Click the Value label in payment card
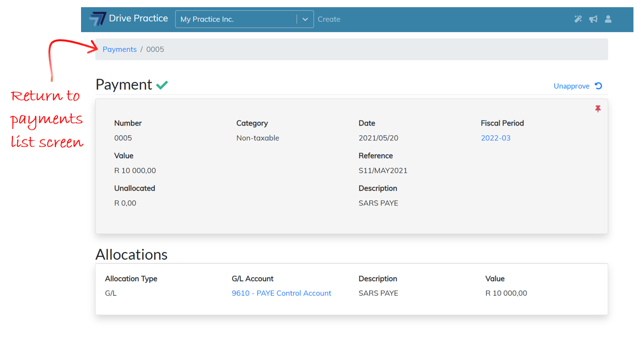The image size is (644, 339). 124,156
